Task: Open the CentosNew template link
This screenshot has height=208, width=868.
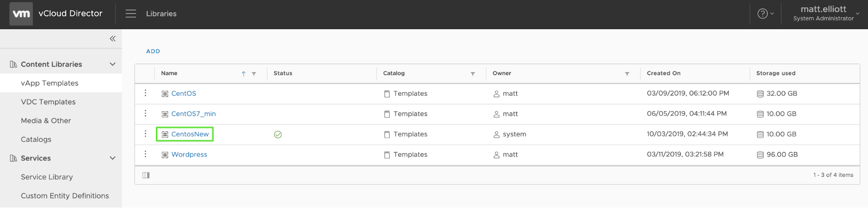Action: click(190, 134)
